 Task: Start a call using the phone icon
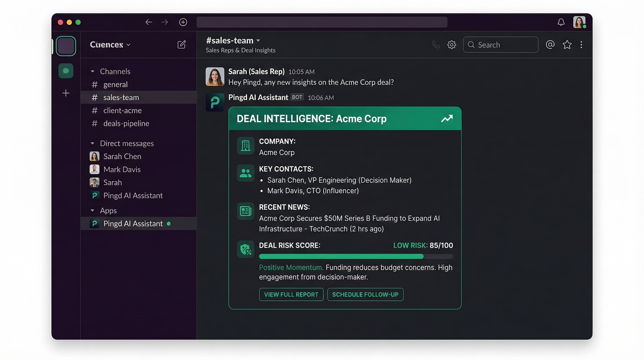coord(436,45)
